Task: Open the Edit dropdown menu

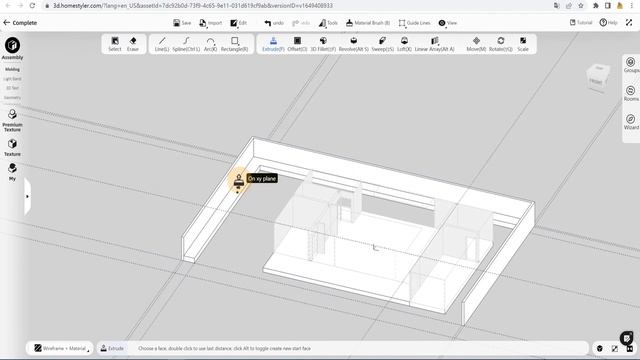Action: click(x=239, y=23)
